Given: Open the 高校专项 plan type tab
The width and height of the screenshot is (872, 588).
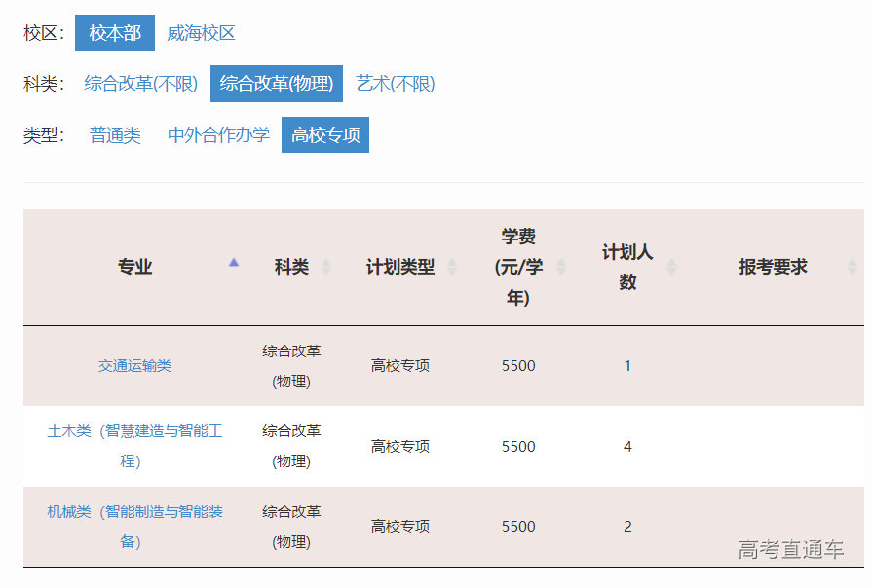Looking at the screenshot, I should (325, 135).
